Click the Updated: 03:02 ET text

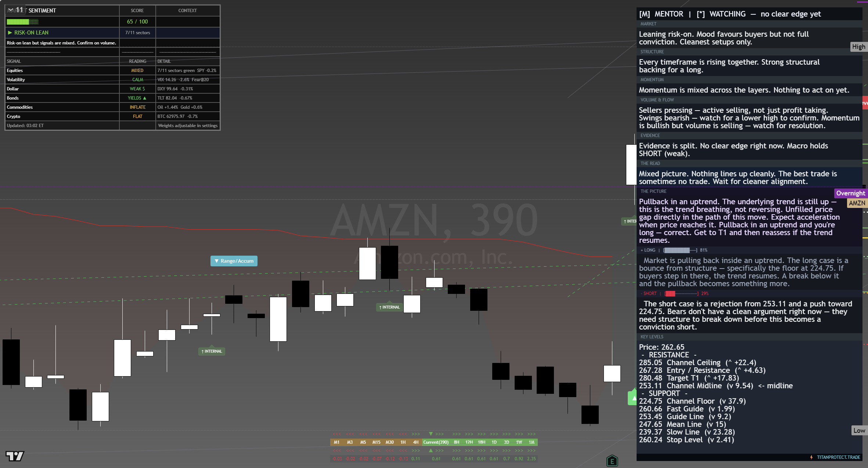point(25,126)
